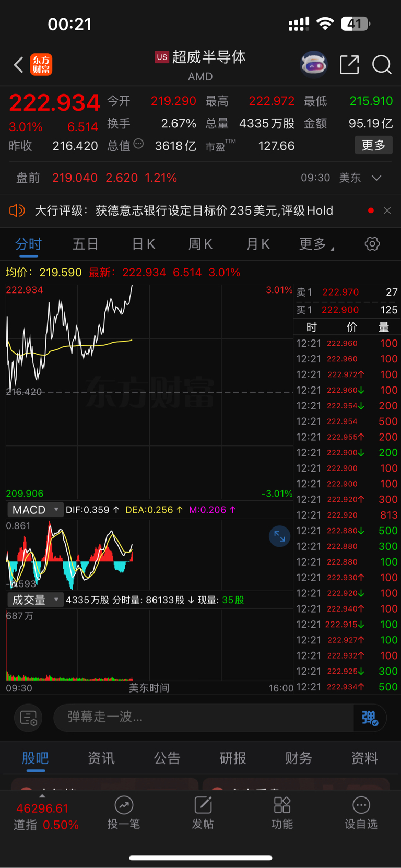
Task: Tap the 222.934↑ last trade row
Action: pyautogui.click(x=347, y=687)
